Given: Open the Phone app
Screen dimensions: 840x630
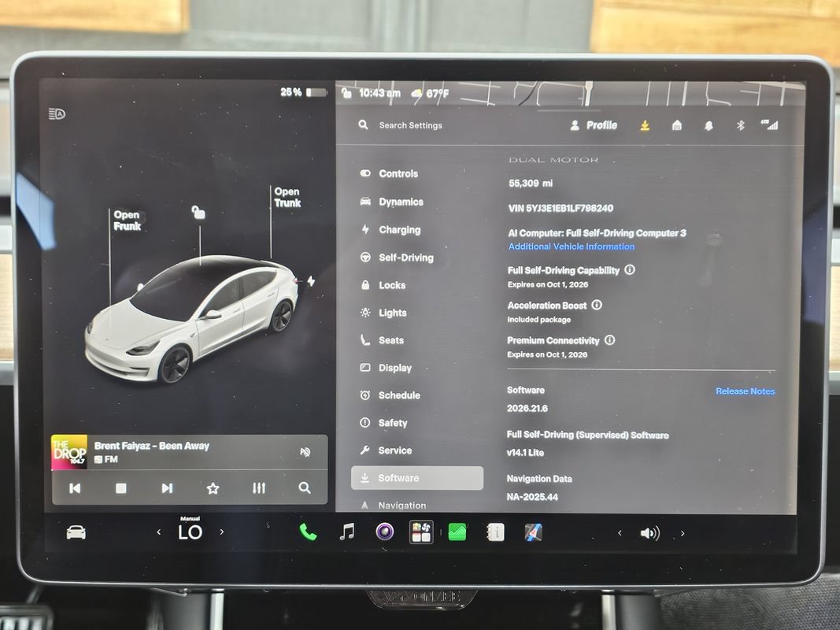Looking at the screenshot, I should [x=308, y=532].
